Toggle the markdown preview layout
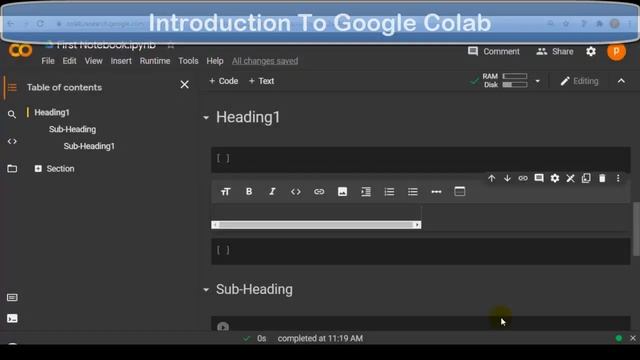Image resolution: width=640 pixels, height=360 pixels. (460, 191)
